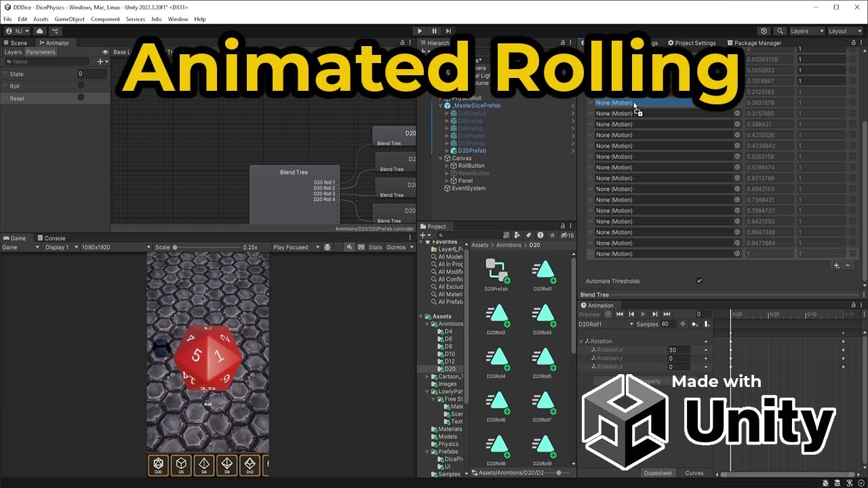Switch to the Scene tab
This screenshot has width=868, height=488.
(x=15, y=43)
